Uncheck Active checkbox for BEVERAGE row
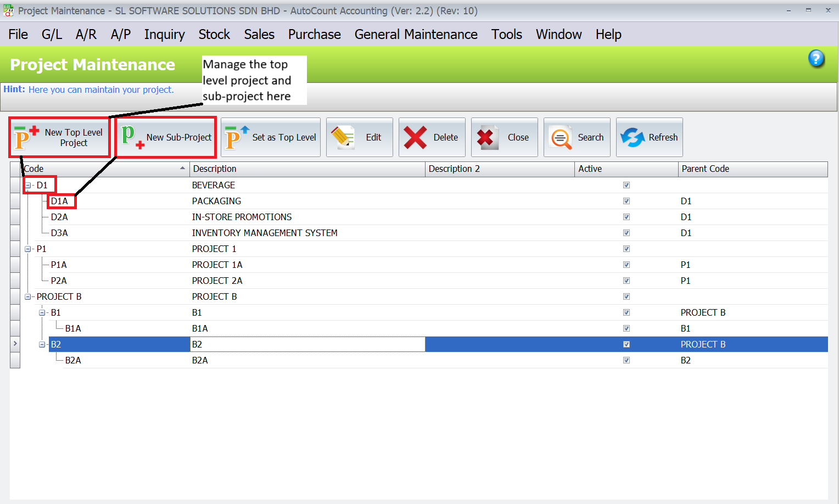 [627, 185]
